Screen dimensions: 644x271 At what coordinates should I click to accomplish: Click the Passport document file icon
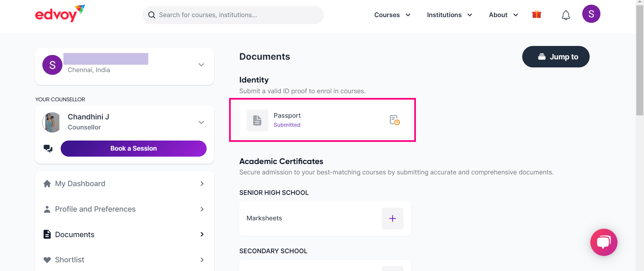(x=257, y=120)
